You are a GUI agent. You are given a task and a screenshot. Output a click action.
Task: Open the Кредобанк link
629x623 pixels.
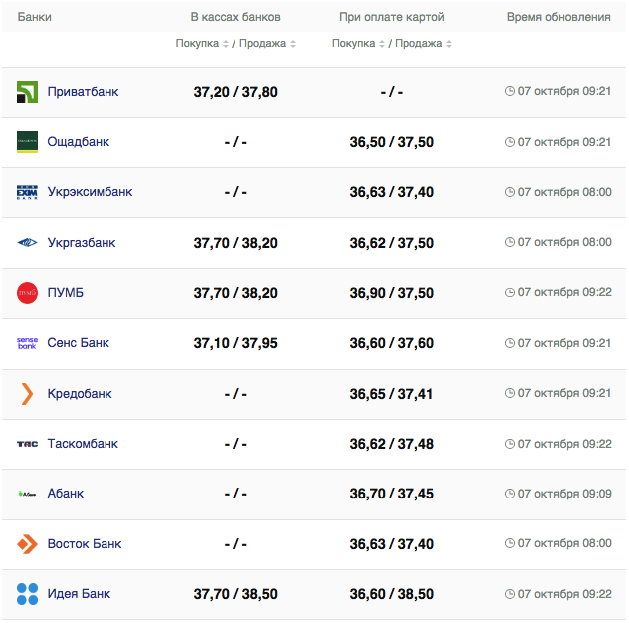pyautogui.click(x=80, y=393)
